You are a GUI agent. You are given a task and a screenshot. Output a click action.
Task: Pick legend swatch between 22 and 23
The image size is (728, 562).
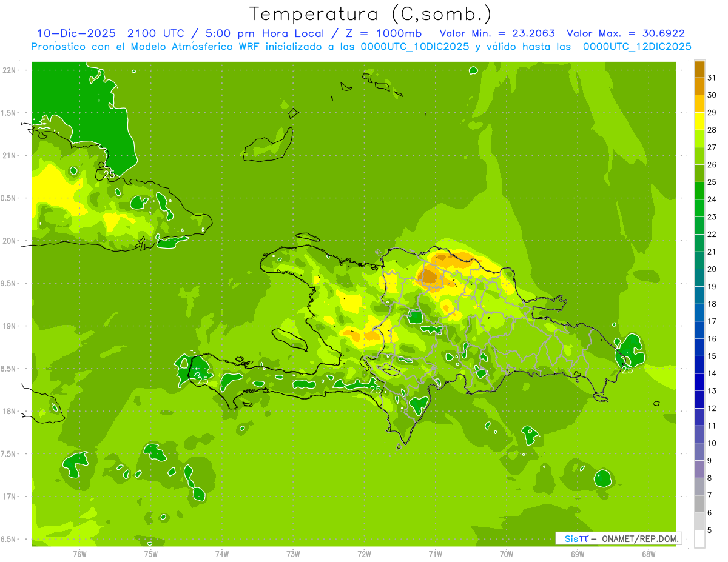pyautogui.click(x=699, y=226)
